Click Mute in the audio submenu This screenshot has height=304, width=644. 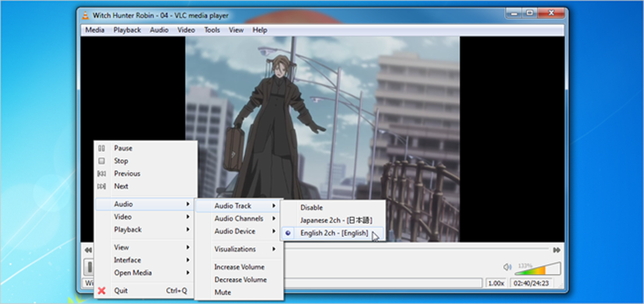click(222, 293)
